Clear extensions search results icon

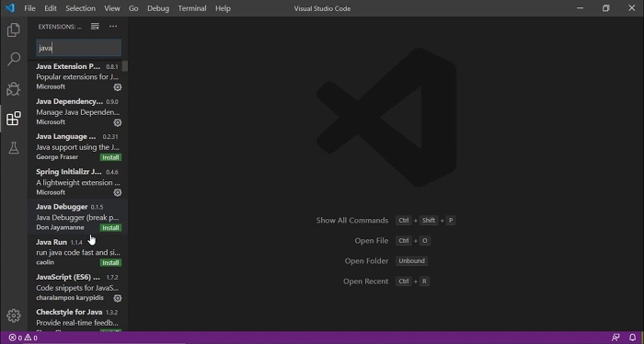(95, 27)
